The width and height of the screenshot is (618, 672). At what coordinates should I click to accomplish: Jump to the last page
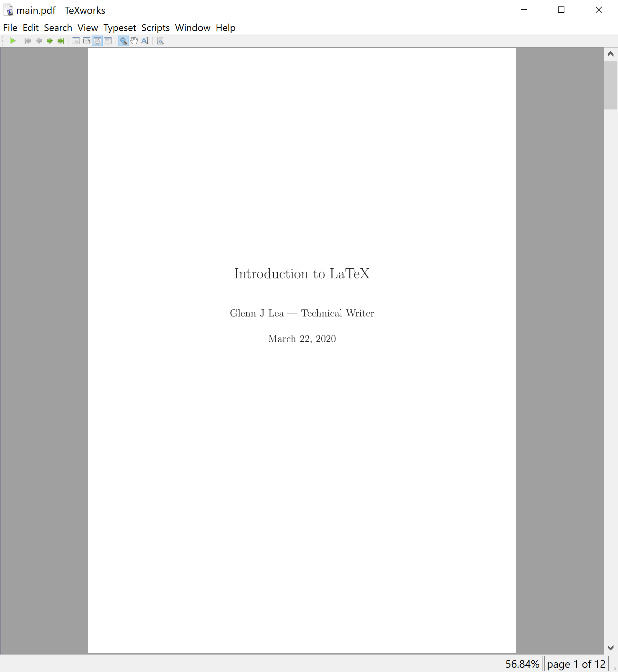click(60, 41)
